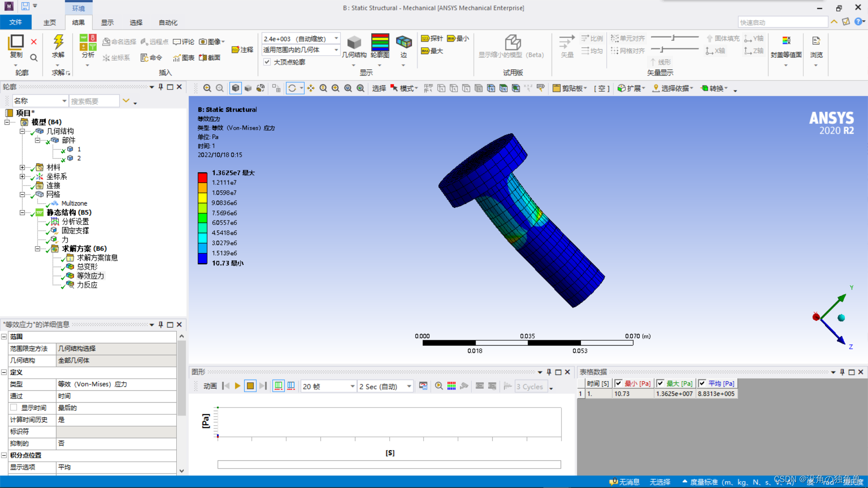Toggle the 大顶点轮廓 checkbox

pyautogui.click(x=267, y=62)
